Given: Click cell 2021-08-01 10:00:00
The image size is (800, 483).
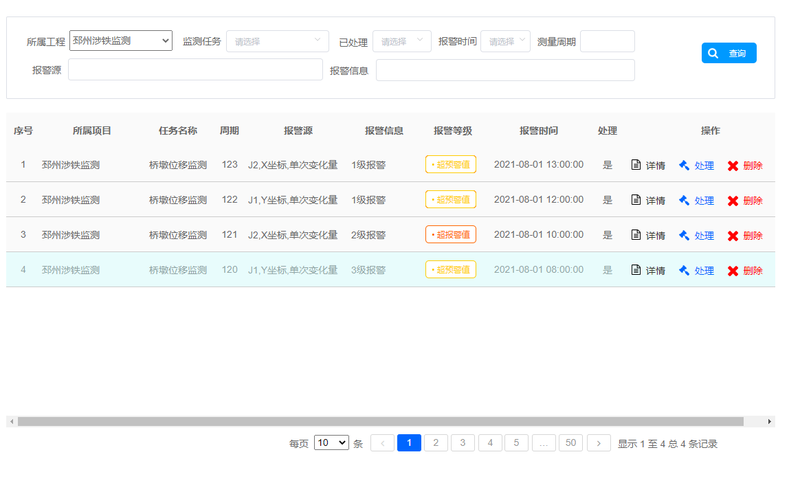Looking at the screenshot, I should [x=539, y=234].
